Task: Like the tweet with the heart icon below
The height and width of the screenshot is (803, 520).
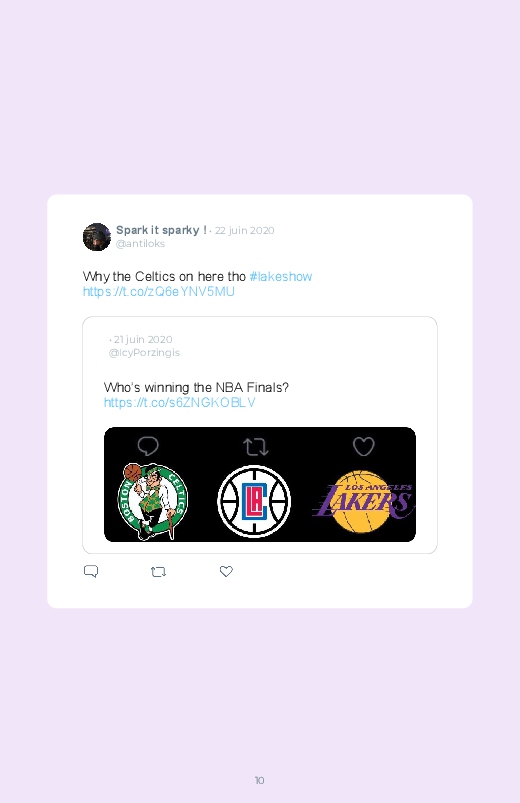Action: tap(226, 571)
